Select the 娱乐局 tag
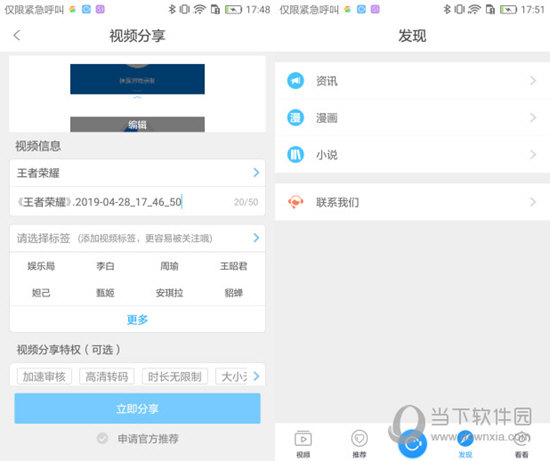Image resolution: width=550 pixels, height=461 pixels. (x=41, y=266)
